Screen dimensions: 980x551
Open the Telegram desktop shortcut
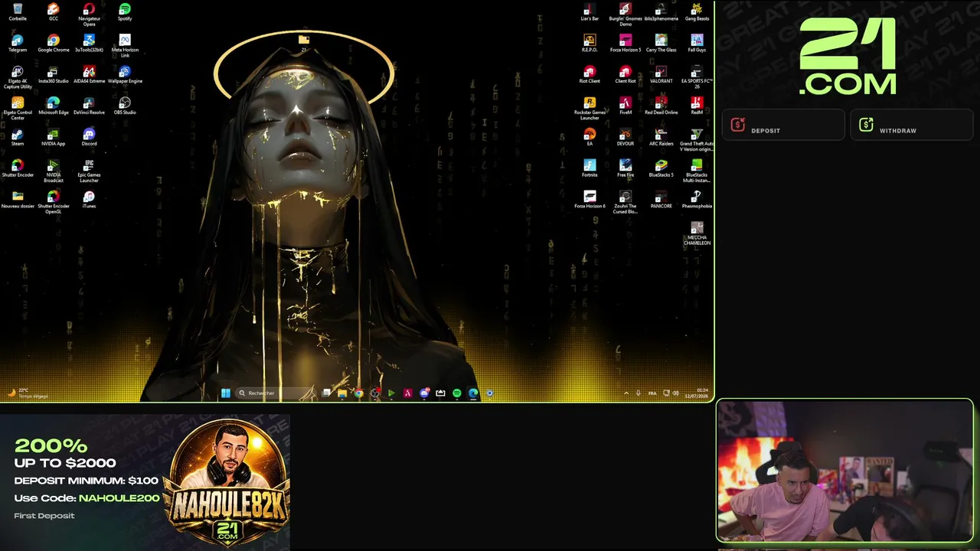[x=18, y=44]
